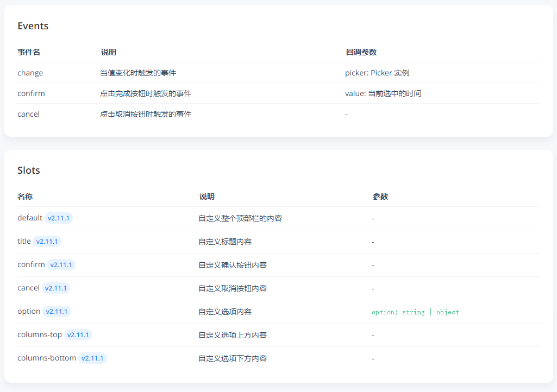Click the Events section heading
Screen dimensions: 557x392
[x=33, y=26]
